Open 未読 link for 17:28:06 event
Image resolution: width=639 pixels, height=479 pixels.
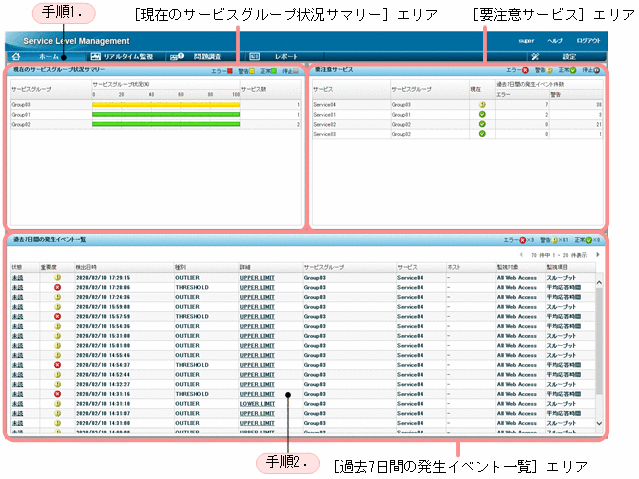point(18,287)
